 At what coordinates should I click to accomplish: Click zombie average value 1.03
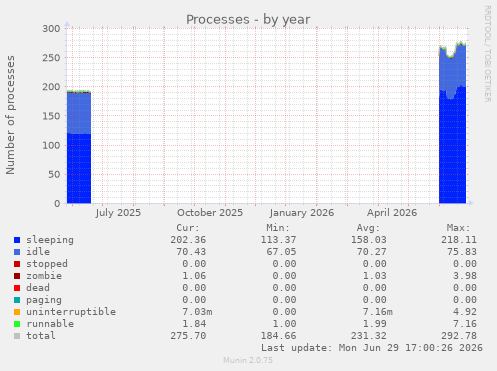375,276
